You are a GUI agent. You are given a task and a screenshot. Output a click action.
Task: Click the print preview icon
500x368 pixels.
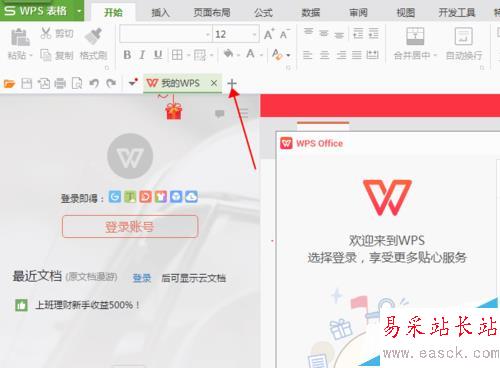[x=77, y=83]
